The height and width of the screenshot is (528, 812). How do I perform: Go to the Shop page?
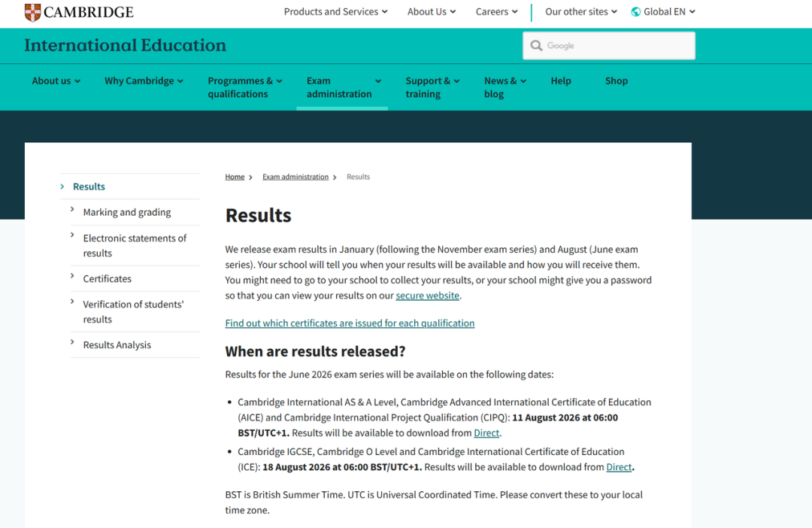point(617,80)
